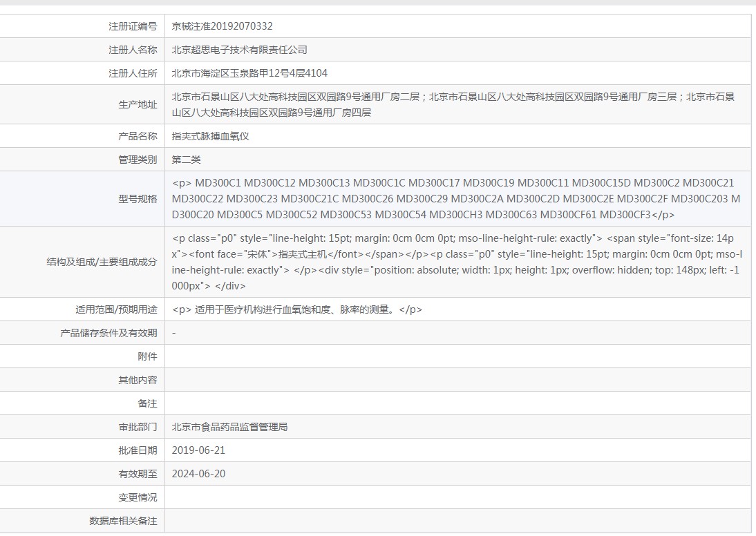756x536 pixels.
Task: Select the intended use text 适用于医疗机构进行血氧饱和度
Action: (297, 309)
